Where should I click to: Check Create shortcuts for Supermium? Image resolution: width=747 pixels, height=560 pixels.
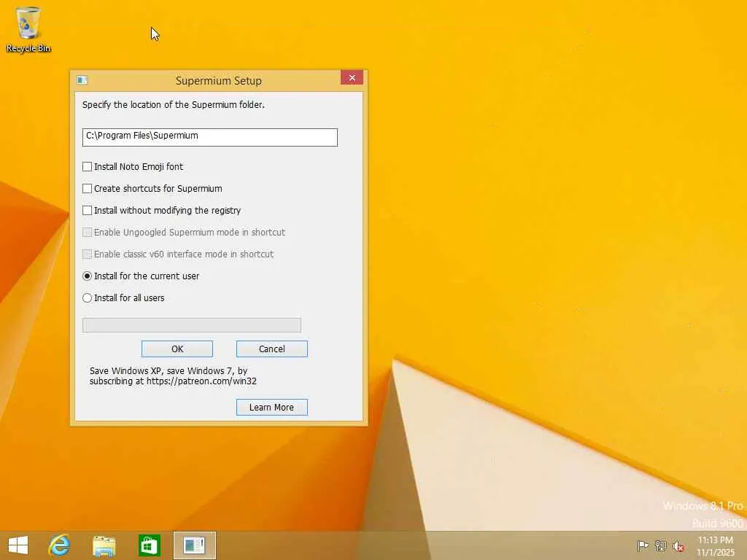click(88, 189)
